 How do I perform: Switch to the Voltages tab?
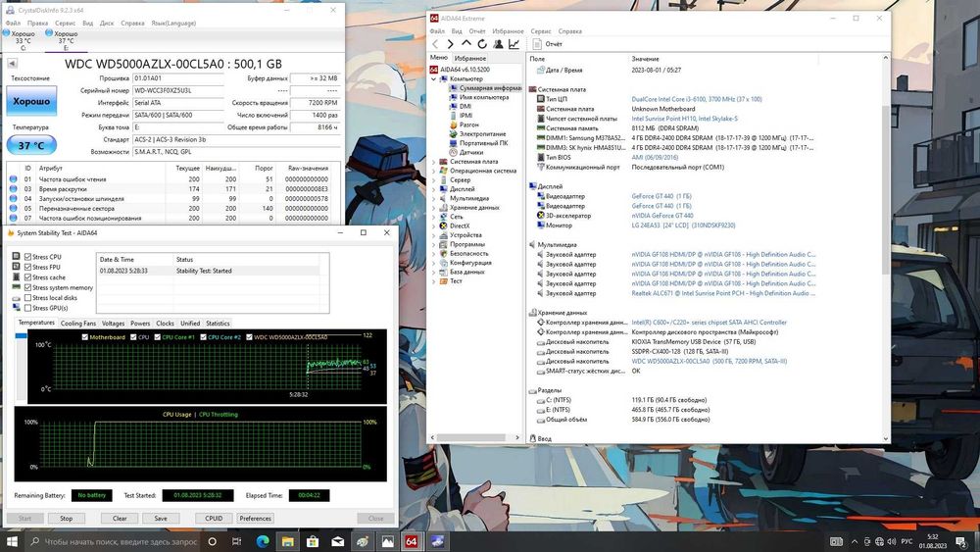click(113, 324)
